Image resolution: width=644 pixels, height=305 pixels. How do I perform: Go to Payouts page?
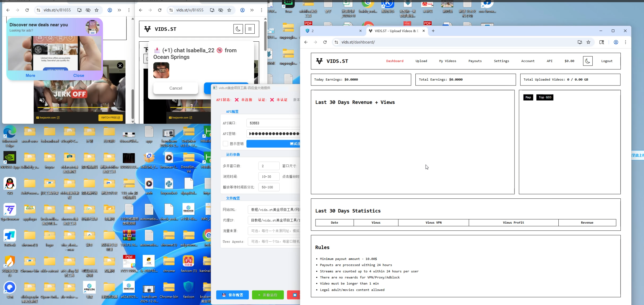pyautogui.click(x=475, y=61)
